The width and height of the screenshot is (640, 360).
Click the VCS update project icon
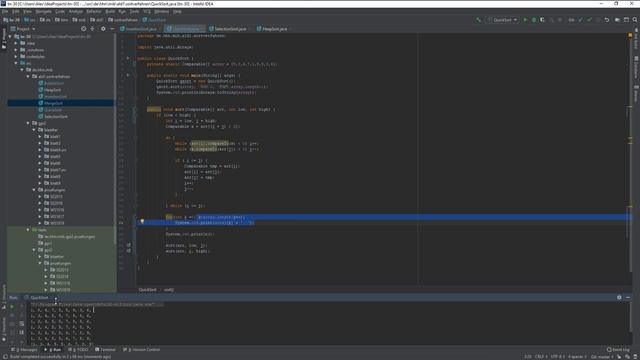[580, 20]
